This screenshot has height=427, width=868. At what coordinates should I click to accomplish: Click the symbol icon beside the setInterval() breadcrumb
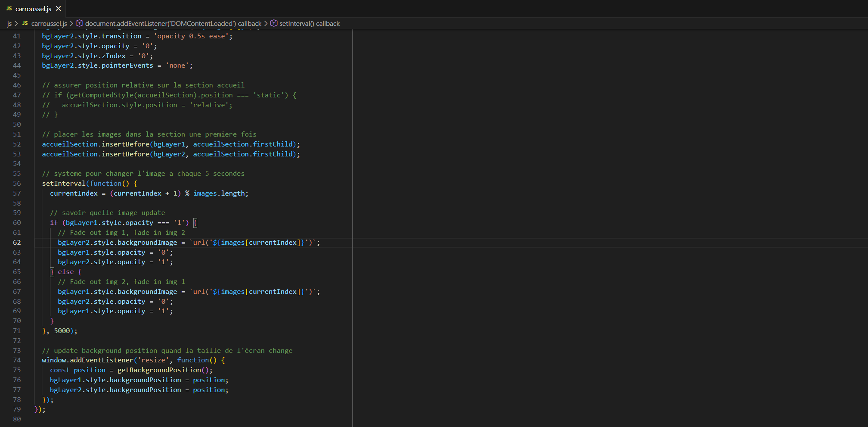pyautogui.click(x=274, y=23)
